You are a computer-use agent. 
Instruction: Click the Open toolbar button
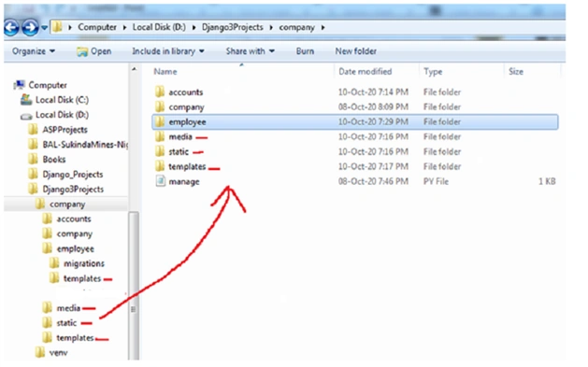point(94,51)
